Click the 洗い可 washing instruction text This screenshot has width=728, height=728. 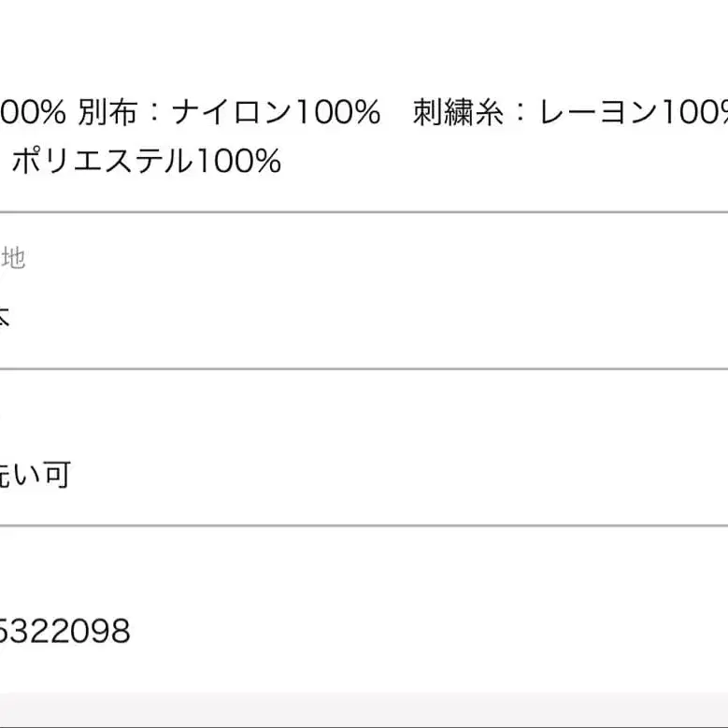coord(36,476)
